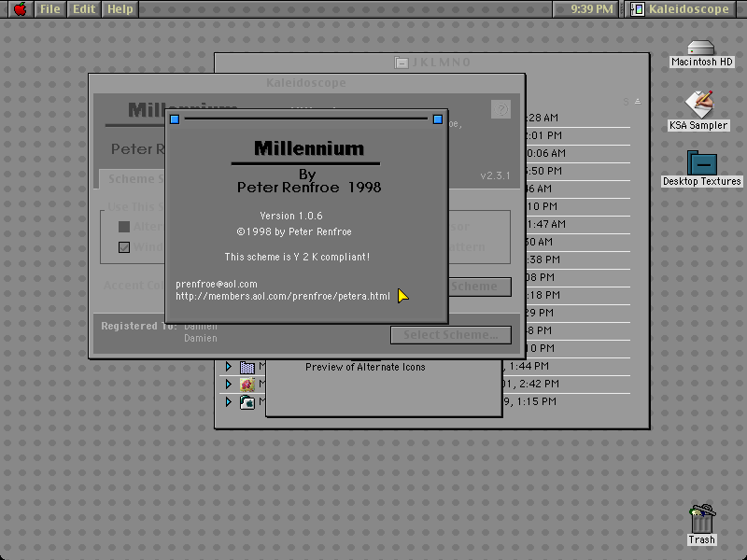Click the Millennium heading in the about dialog
Viewport: 747px width, 560px height.
[x=309, y=148]
